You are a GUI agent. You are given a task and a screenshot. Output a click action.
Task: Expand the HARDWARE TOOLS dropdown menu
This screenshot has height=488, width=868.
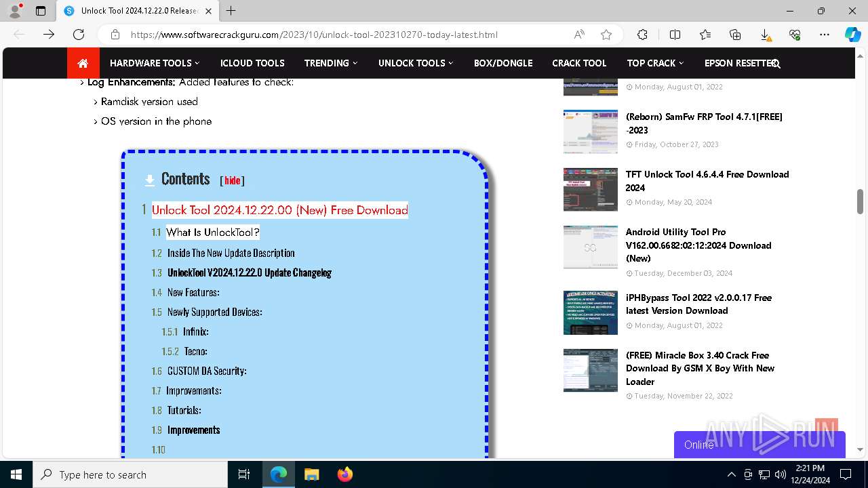pos(155,63)
